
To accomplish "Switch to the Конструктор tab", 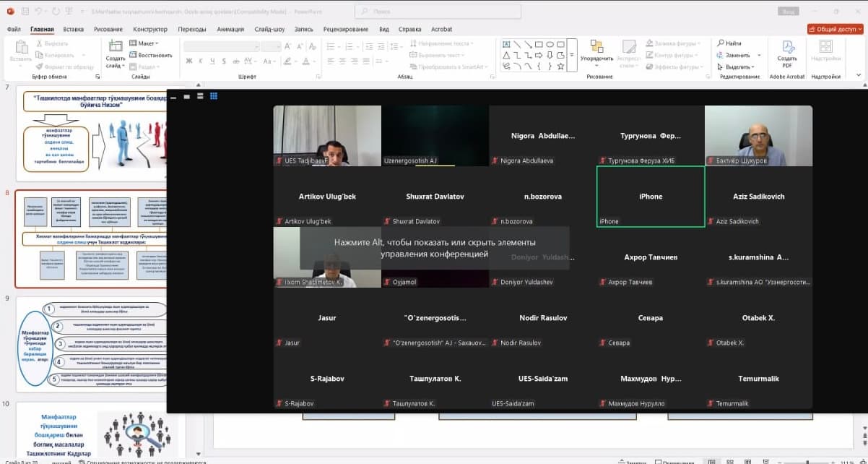I will click(150, 29).
